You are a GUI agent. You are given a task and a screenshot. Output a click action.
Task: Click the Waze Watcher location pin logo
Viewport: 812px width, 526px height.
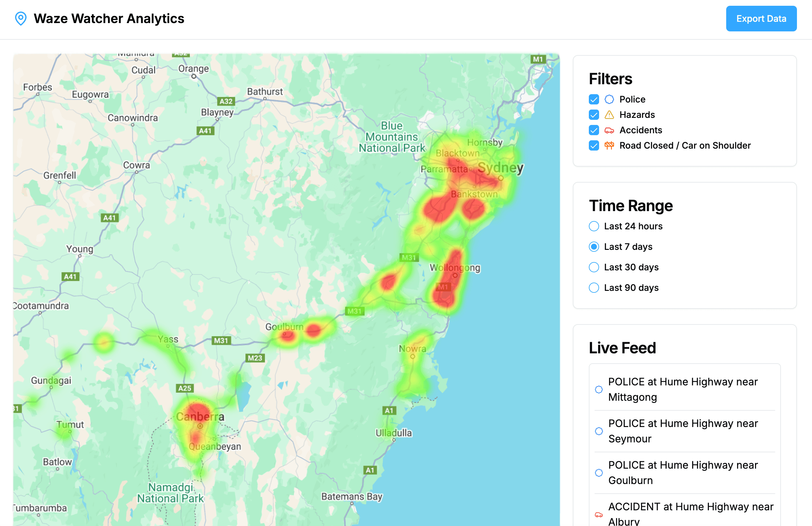pos(21,19)
